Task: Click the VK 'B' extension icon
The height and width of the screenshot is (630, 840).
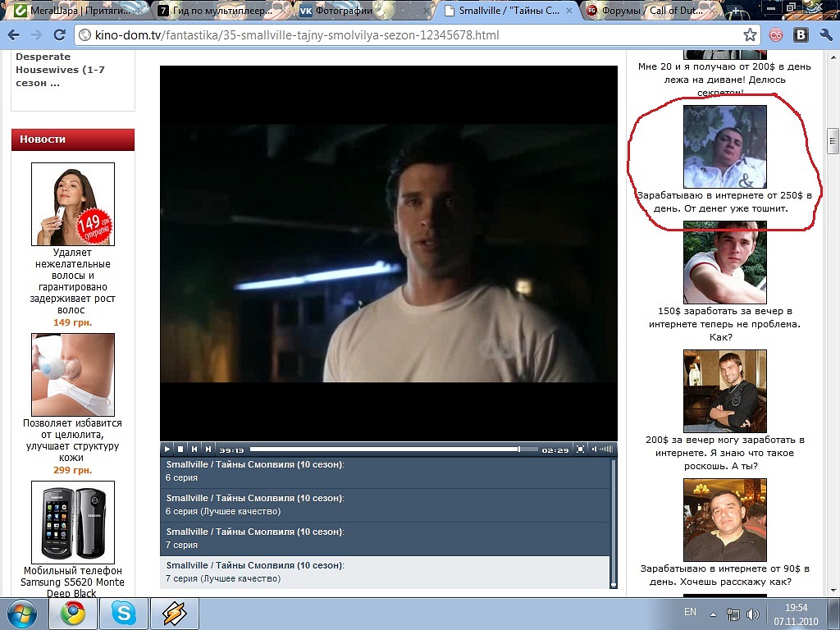Action: point(801,35)
